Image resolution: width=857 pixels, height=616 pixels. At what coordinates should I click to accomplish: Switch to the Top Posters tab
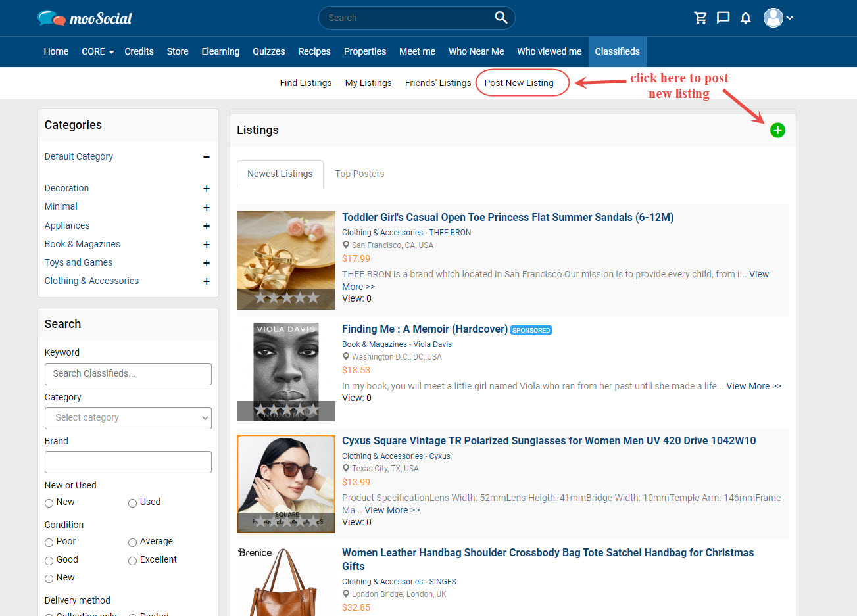(360, 174)
